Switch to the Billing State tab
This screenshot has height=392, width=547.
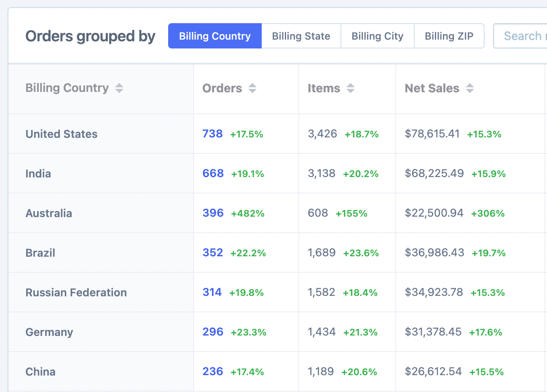301,36
